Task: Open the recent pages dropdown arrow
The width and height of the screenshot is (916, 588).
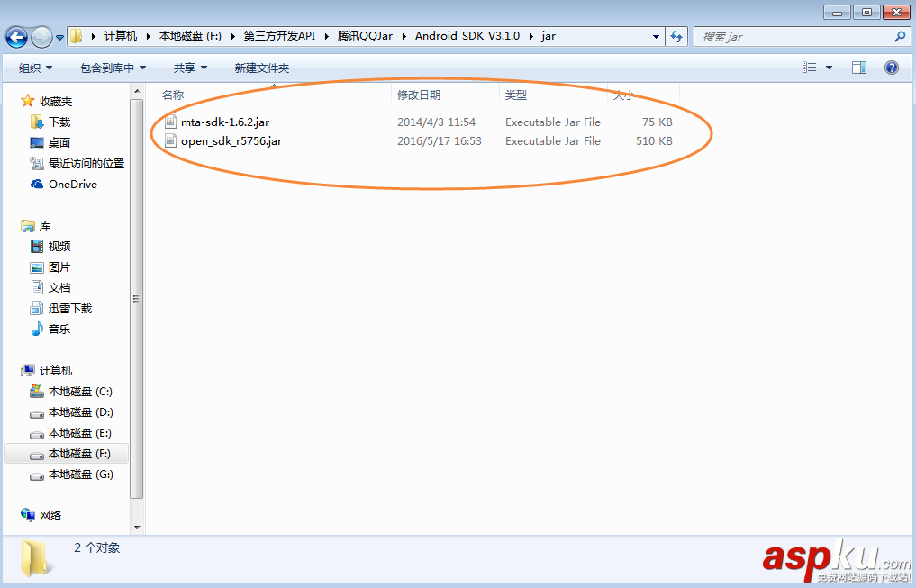Action: click(x=59, y=38)
